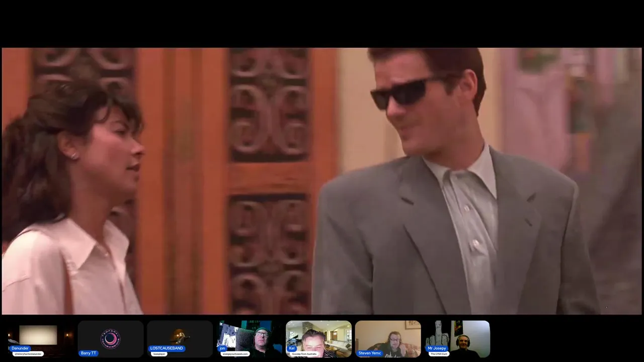This screenshot has height=362, width=644.
Task: Select jon's webcam thumbnail
Action: [249, 339]
